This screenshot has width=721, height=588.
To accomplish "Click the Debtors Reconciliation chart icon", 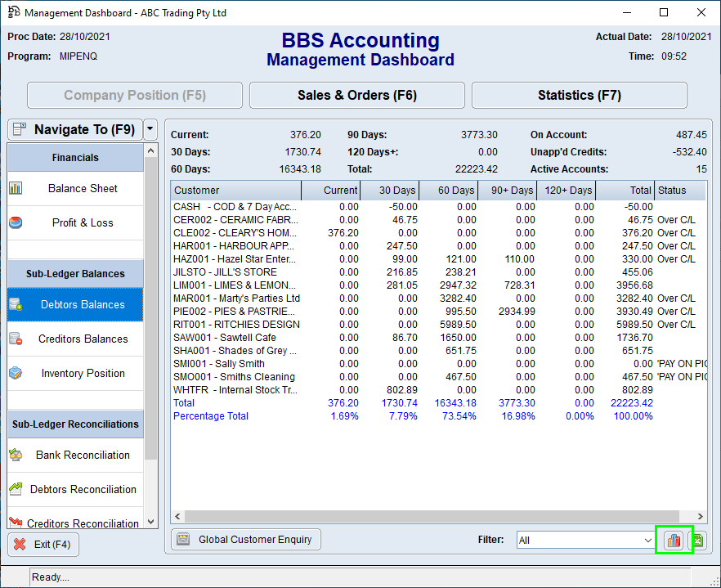I will [16, 489].
